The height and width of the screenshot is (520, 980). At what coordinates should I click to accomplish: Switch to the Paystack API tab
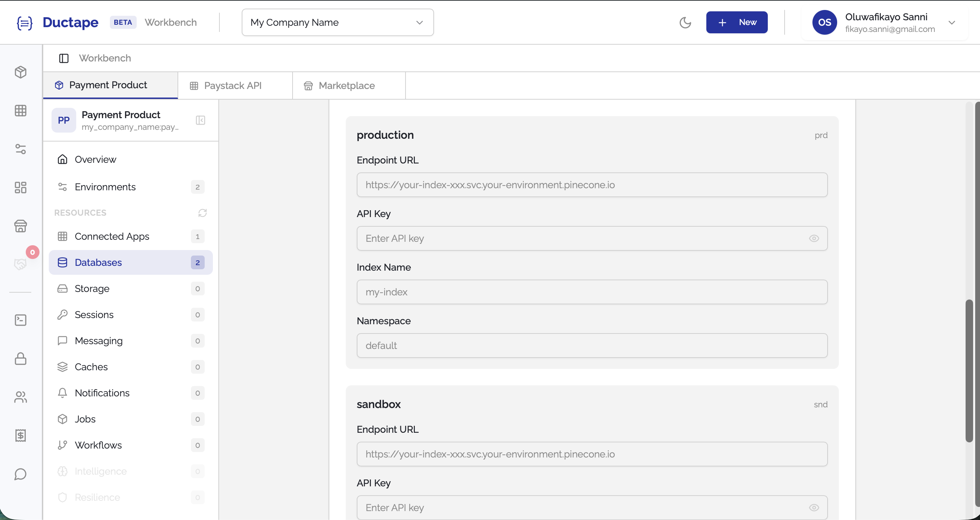tap(232, 85)
